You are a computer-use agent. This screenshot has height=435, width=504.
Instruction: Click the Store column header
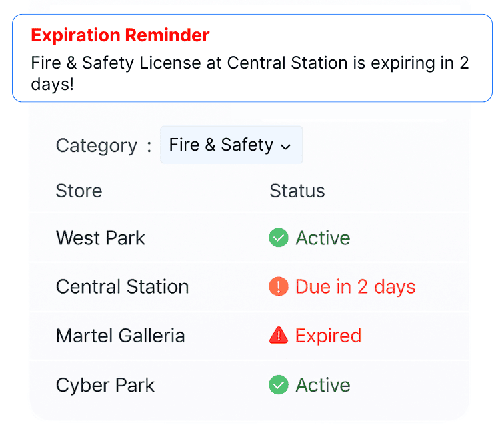[x=79, y=191]
